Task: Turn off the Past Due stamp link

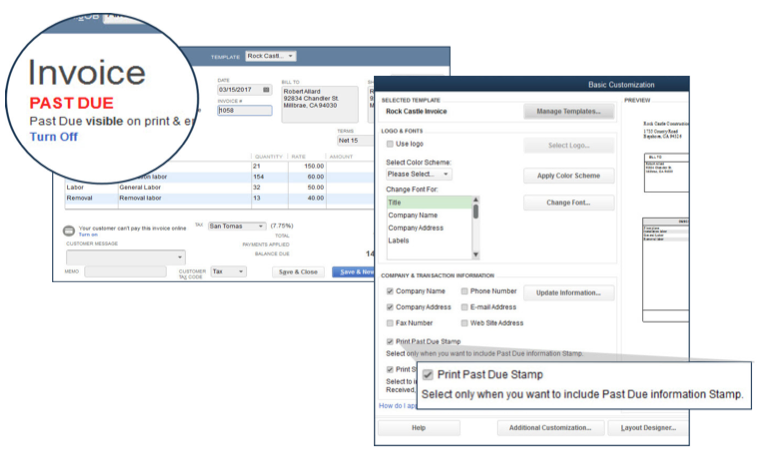Action: pos(53,137)
